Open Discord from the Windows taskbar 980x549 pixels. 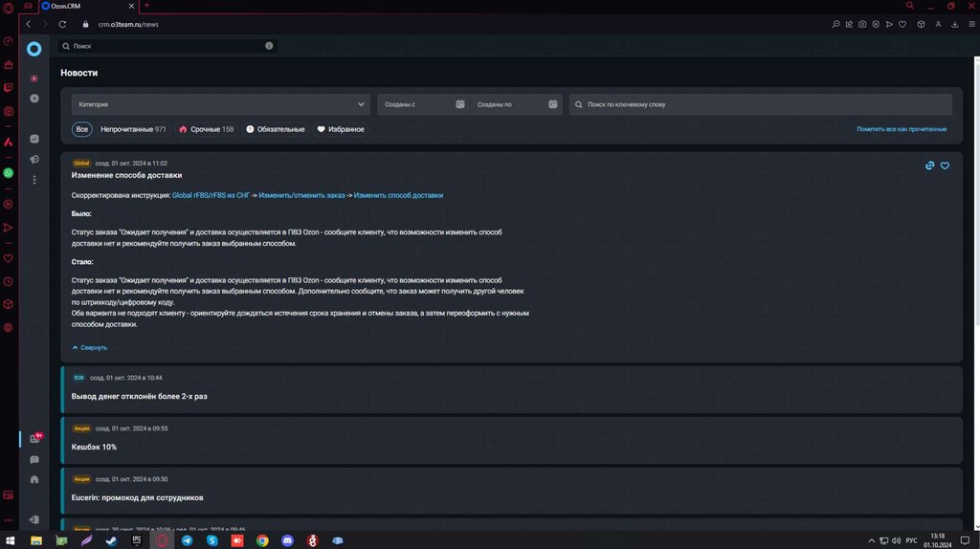[x=287, y=540]
